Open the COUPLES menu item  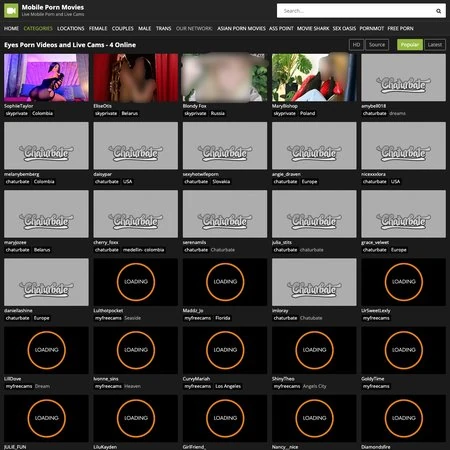tap(123, 29)
